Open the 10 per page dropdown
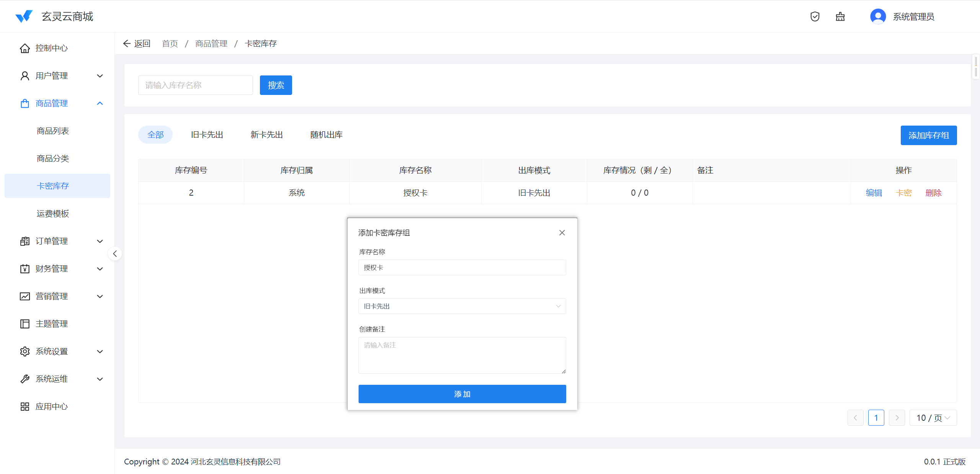The image size is (980, 474). [x=933, y=418]
